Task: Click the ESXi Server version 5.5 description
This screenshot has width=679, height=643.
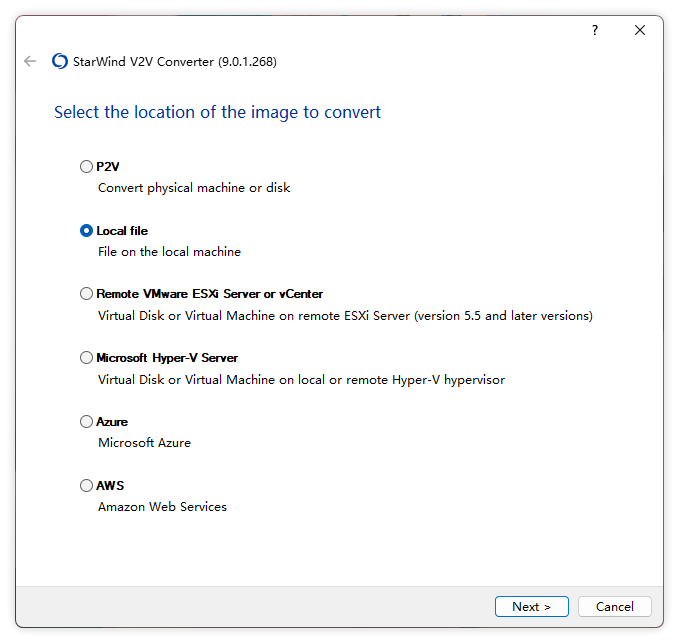Action: tap(345, 316)
